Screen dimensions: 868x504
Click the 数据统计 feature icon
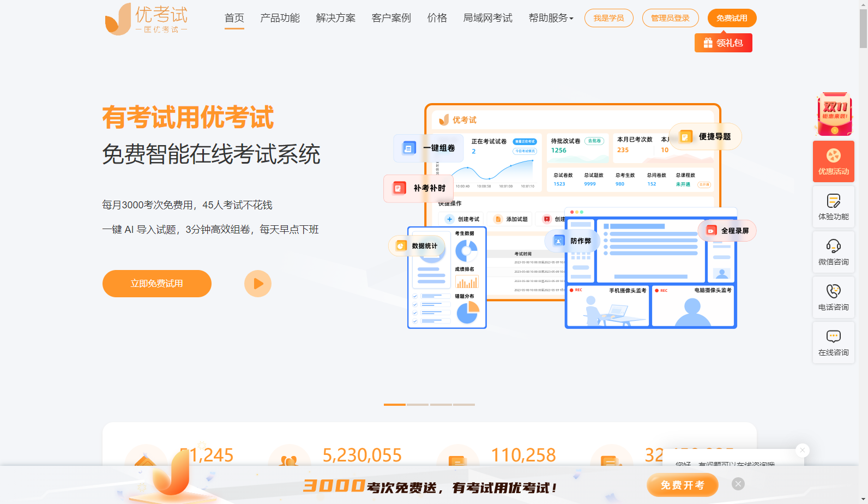[x=417, y=246]
